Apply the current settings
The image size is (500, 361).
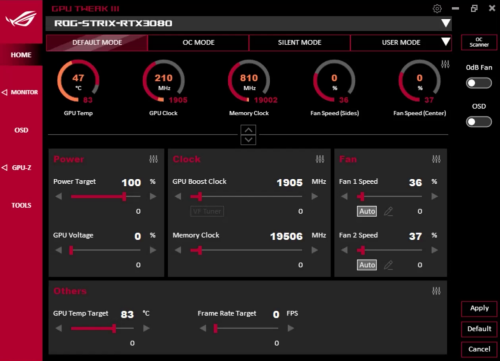click(x=479, y=308)
